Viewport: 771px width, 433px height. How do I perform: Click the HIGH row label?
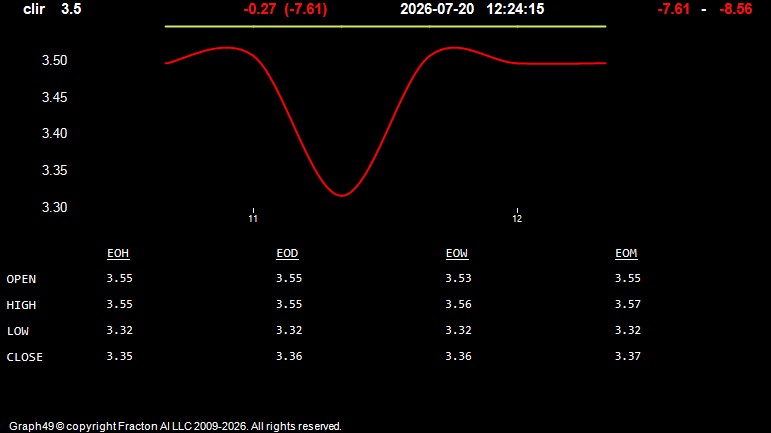(21, 305)
